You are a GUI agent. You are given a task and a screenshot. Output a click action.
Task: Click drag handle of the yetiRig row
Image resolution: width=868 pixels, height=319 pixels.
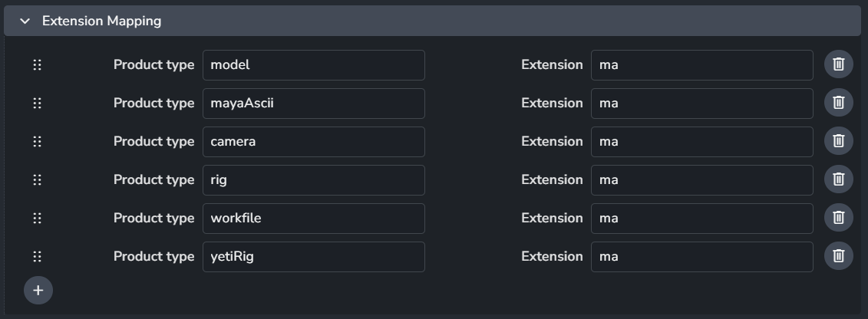(x=37, y=257)
